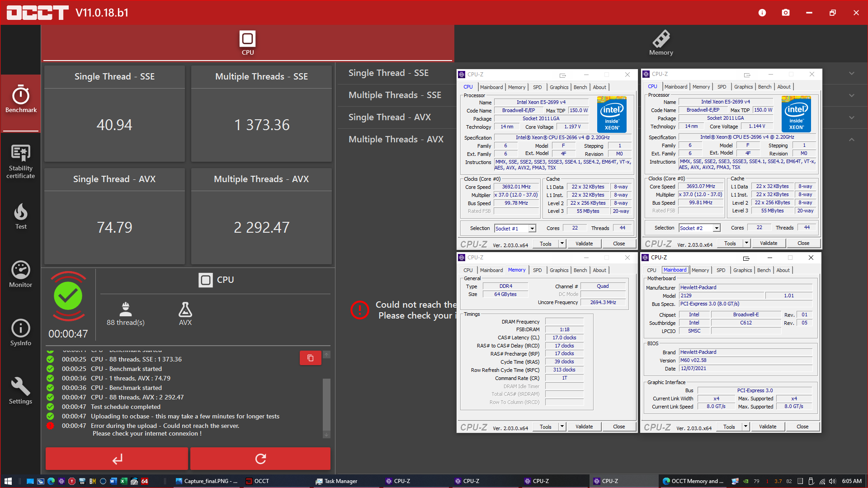Take a screenshot using the camera icon
Viewport: 868px width, 488px height.
(x=786, y=13)
